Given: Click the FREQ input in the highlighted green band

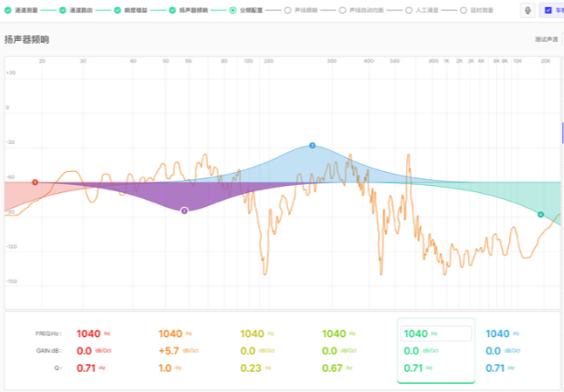Looking at the screenshot, I should tap(436, 334).
